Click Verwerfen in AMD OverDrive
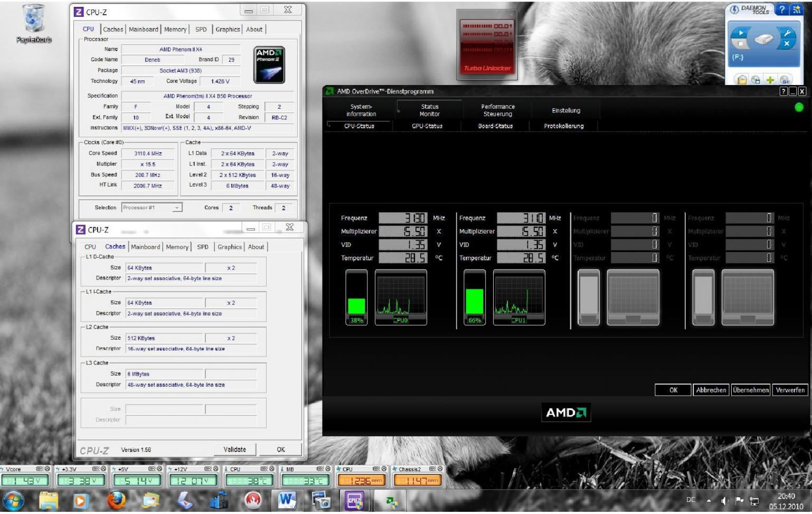812x514 pixels. click(790, 390)
